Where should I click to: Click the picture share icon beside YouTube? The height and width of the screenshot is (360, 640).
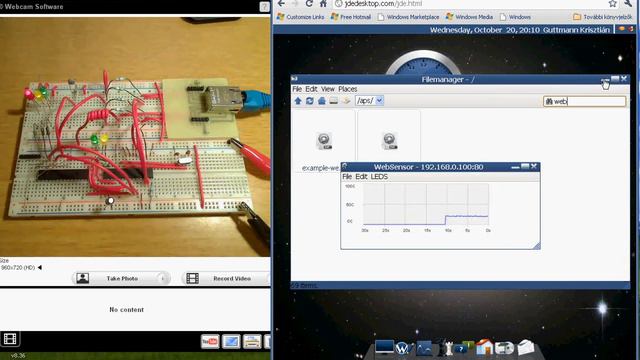point(231,341)
